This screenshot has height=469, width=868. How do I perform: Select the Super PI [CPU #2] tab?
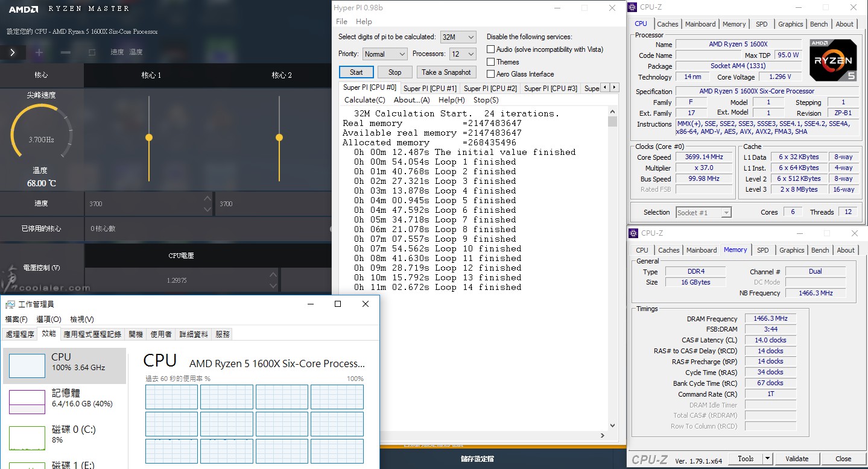coord(490,89)
